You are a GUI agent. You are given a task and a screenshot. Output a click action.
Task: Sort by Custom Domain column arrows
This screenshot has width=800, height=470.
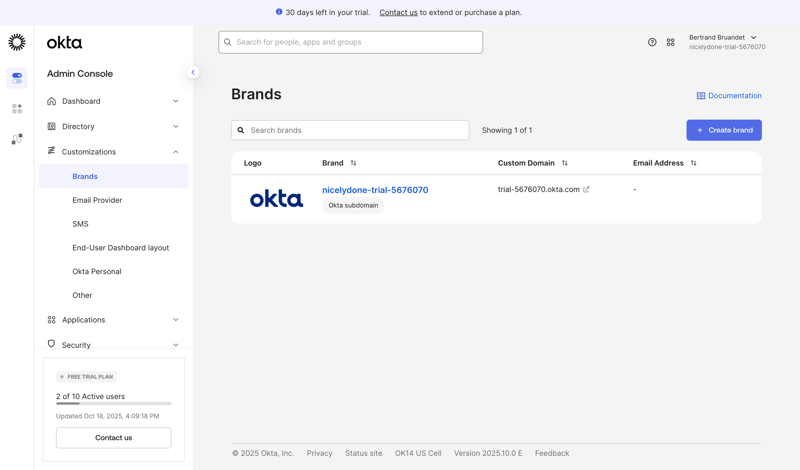(564, 163)
